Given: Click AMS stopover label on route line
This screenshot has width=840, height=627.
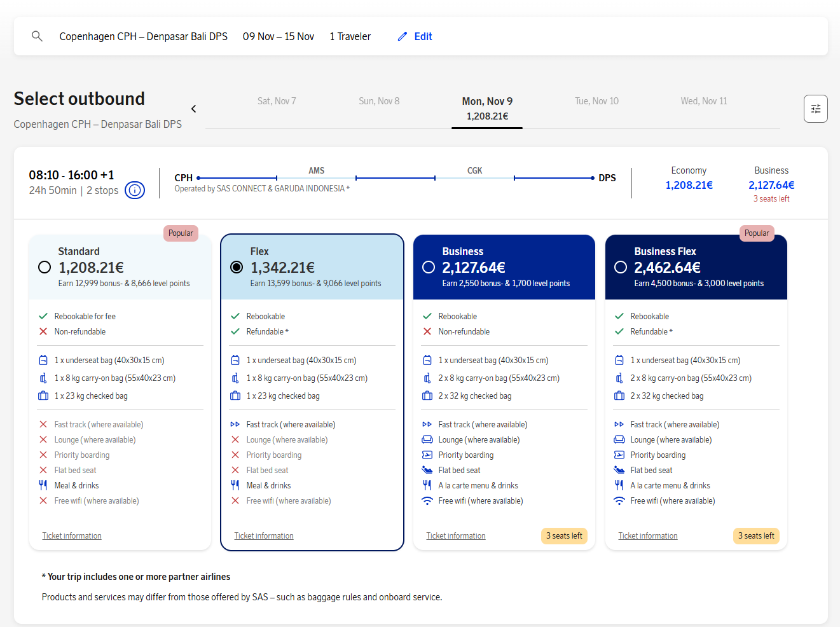Looking at the screenshot, I should point(317,170).
